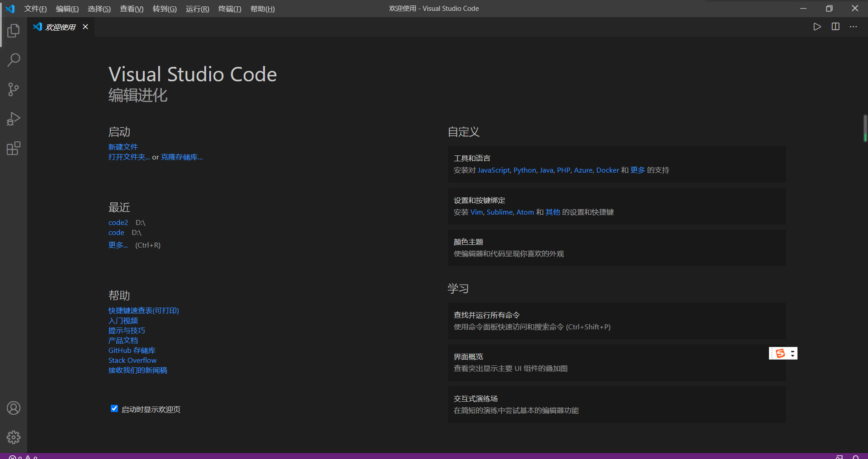Screen dimensions: 868x459
Task: Open the 编辑(E) menu
Action: point(67,9)
